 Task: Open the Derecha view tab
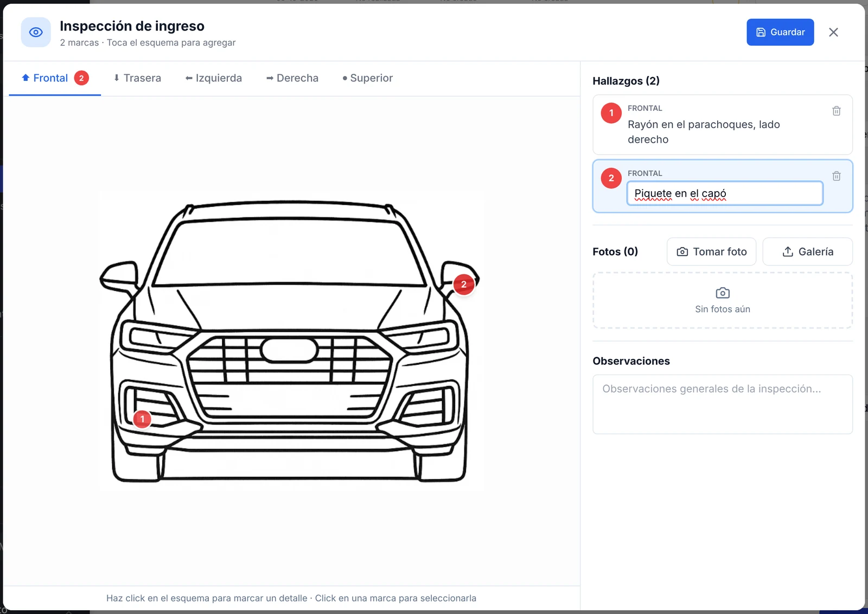pos(292,78)
